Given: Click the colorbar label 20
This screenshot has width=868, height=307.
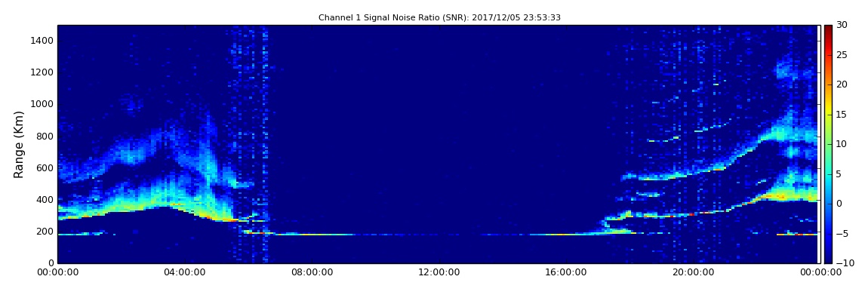Looking at the screenshot, I should click(842, 84).
